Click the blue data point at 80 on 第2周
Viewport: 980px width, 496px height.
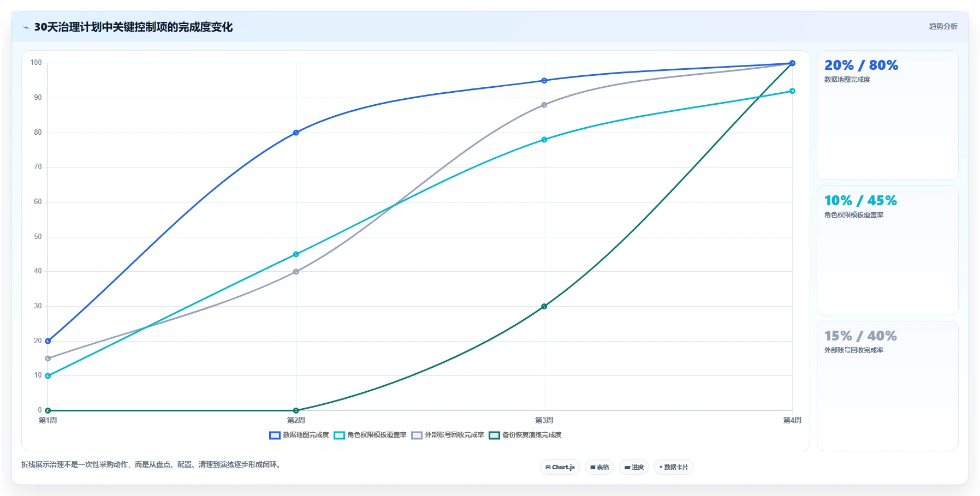click(296, 133)
